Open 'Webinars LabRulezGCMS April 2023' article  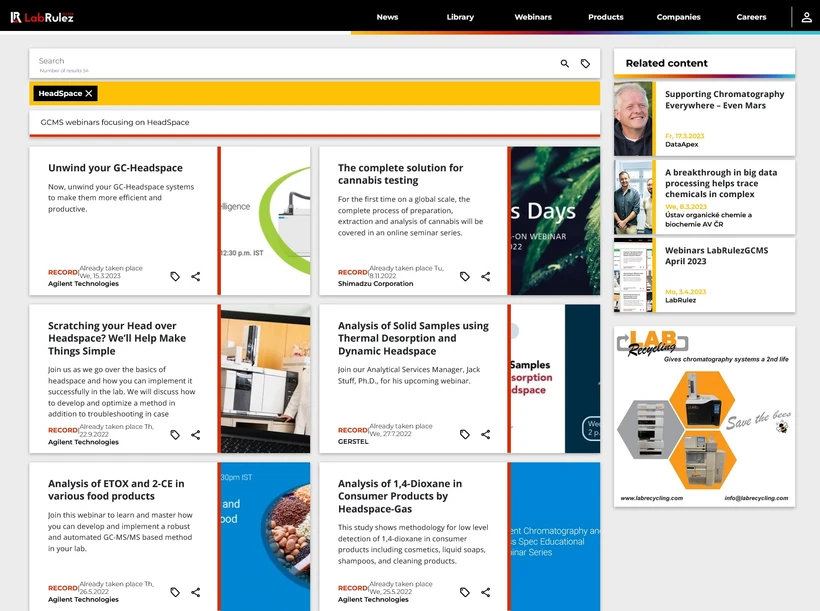(716, 256)
